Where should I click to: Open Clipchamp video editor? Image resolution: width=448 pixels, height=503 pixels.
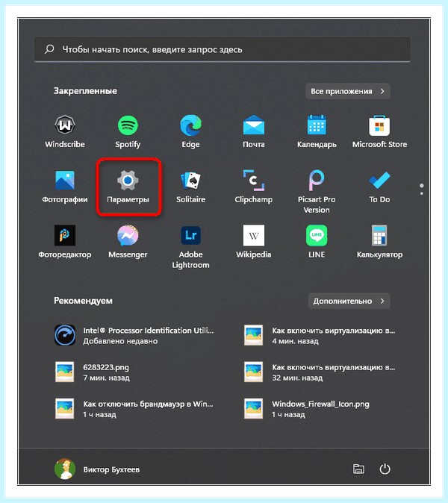tap(254, 187)
